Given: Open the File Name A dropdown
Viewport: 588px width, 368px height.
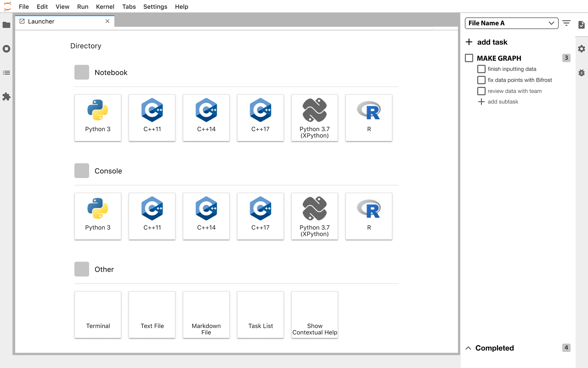Looking at the screenshot, I should [511, 23].
